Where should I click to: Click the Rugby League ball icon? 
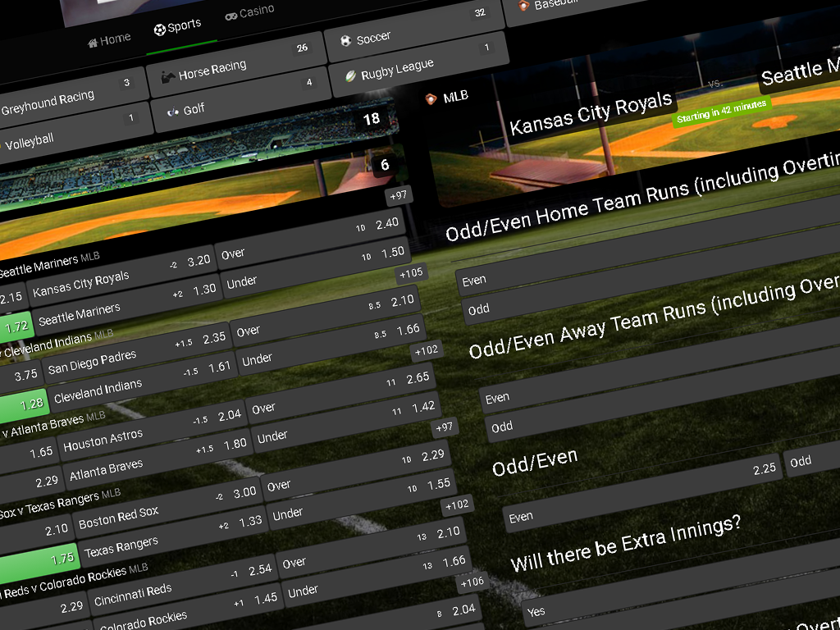point(350,75)
